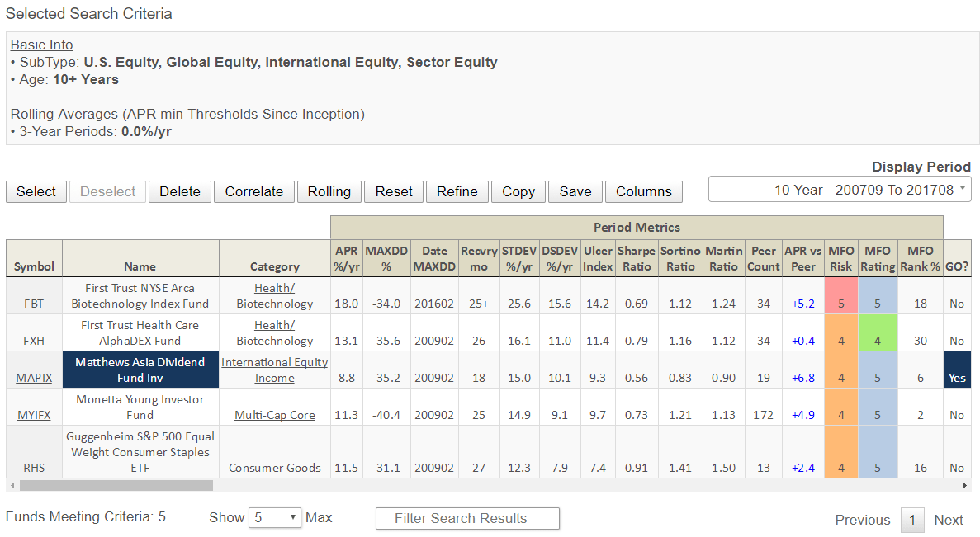Run the Rolling analysis
This screenshot has width=980, height=537.
tap(329, 191)
